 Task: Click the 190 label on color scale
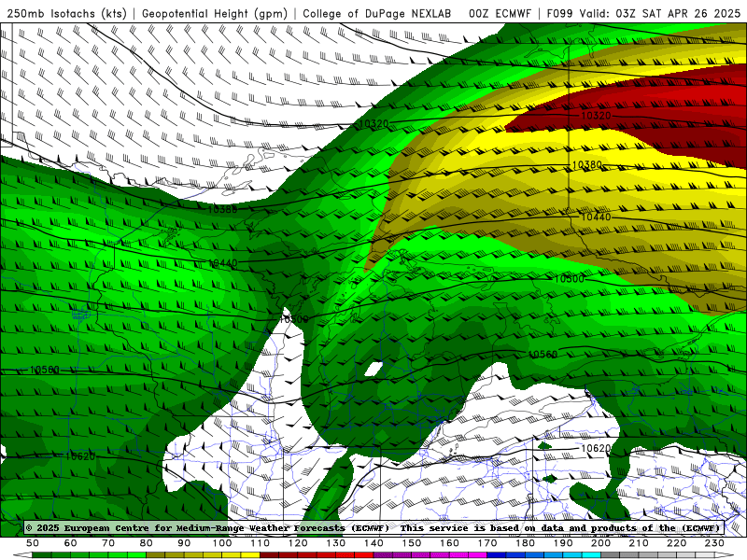click(x=563, y=543)
